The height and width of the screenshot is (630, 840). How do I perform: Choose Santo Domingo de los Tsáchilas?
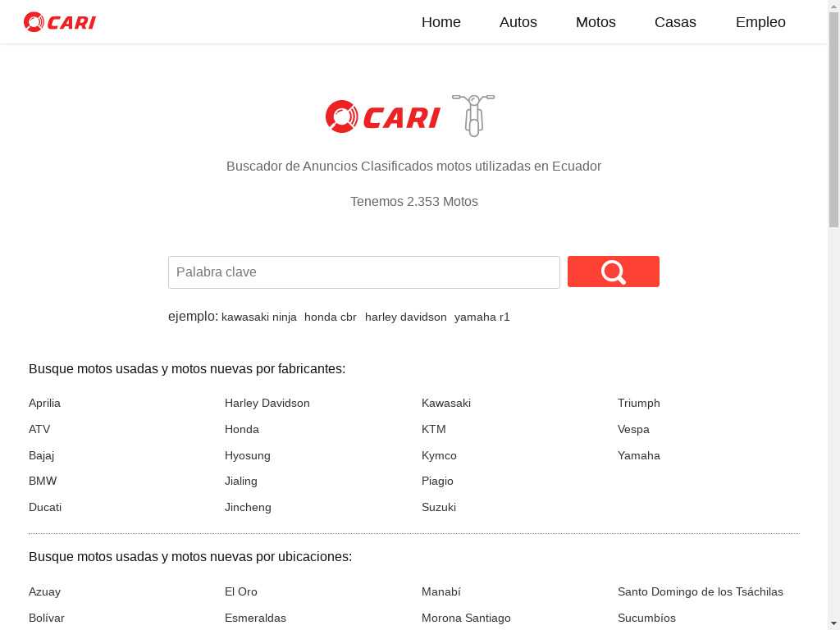coord(701,591)
